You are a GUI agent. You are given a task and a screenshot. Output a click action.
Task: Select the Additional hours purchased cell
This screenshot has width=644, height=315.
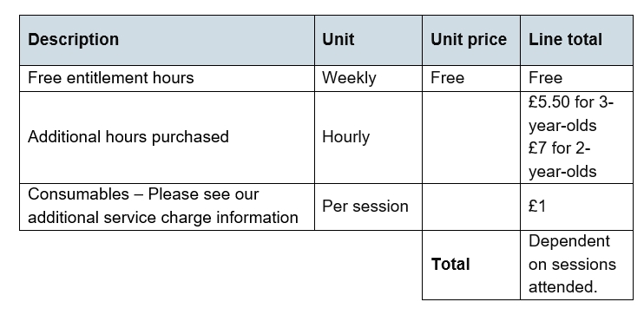point(168,137)
